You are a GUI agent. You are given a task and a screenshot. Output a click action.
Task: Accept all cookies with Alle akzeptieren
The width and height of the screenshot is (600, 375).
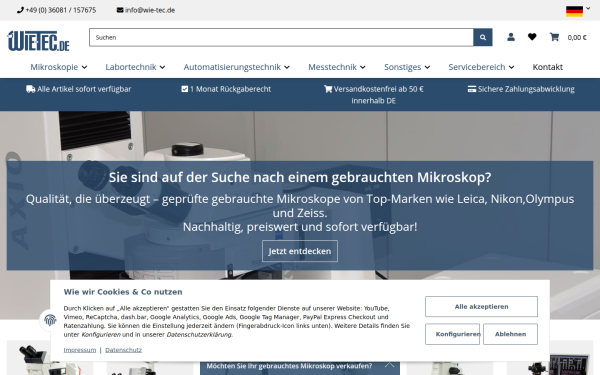481,307
